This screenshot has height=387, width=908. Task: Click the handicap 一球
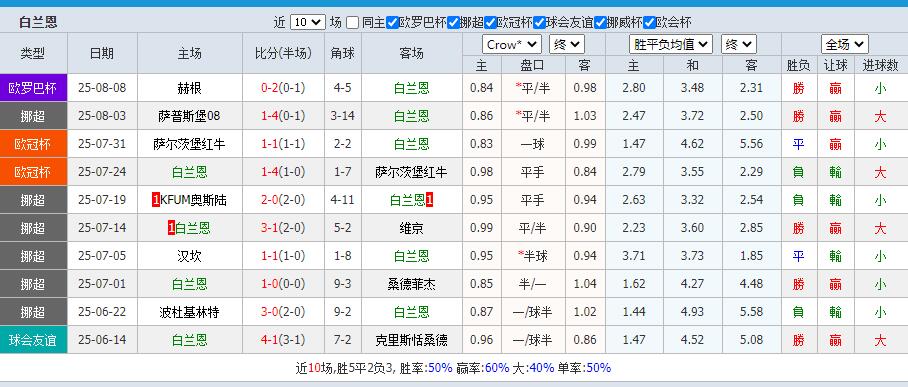[x=533, y=144]
